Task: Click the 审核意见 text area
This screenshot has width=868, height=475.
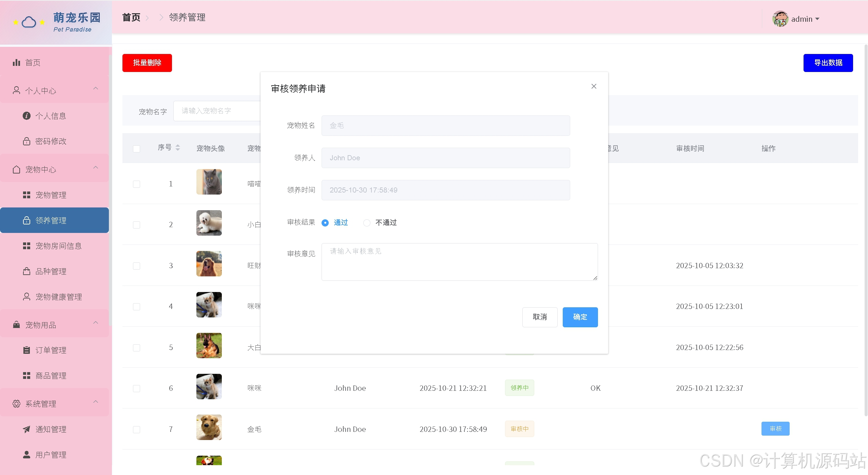Action: (460, 262)
